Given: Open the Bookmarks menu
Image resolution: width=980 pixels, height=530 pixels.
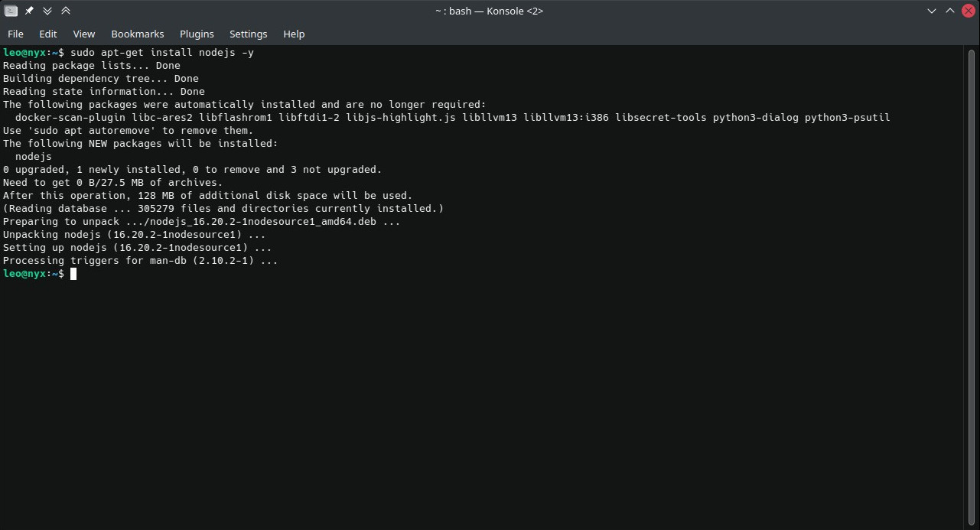Looking at the screenshot, I should coord(137,34).
